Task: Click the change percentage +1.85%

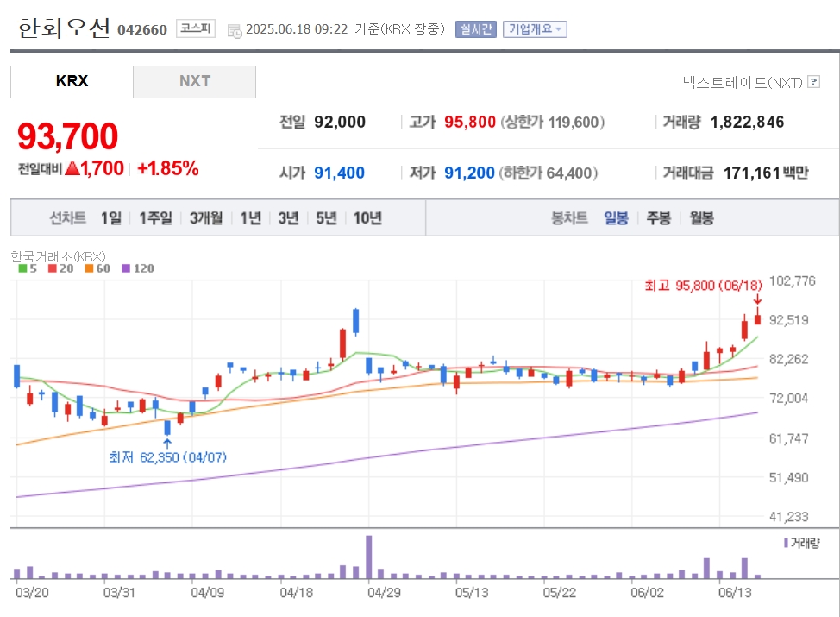Action: (x=167, y=168)
